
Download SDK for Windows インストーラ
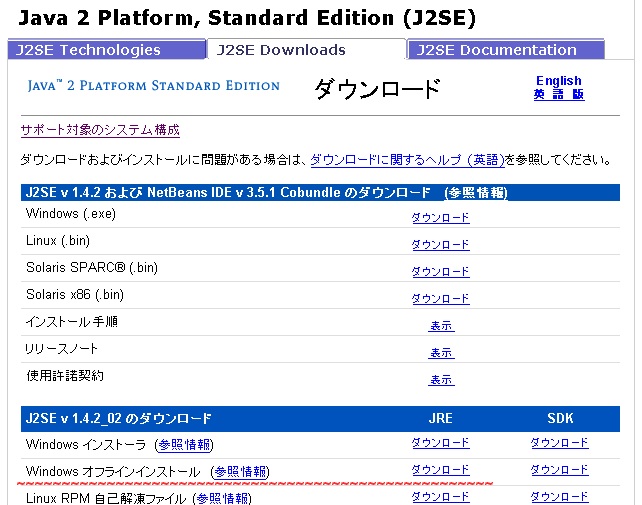coord(560,443)
